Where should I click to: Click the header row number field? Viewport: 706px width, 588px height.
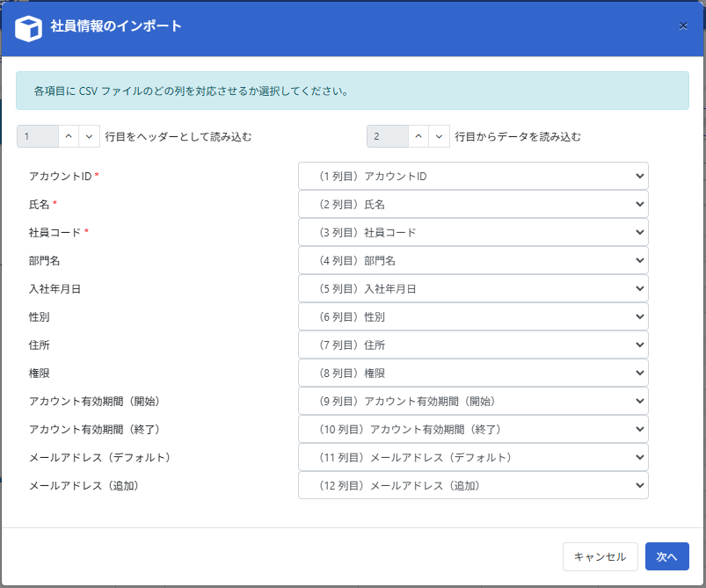click(38, 136)
